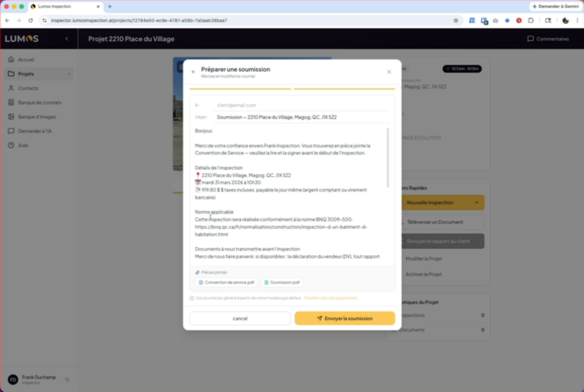This screenshot has height=392, width=584.
Task: Open the Frank Duchamp account switcher
Action: click(67, 380)
